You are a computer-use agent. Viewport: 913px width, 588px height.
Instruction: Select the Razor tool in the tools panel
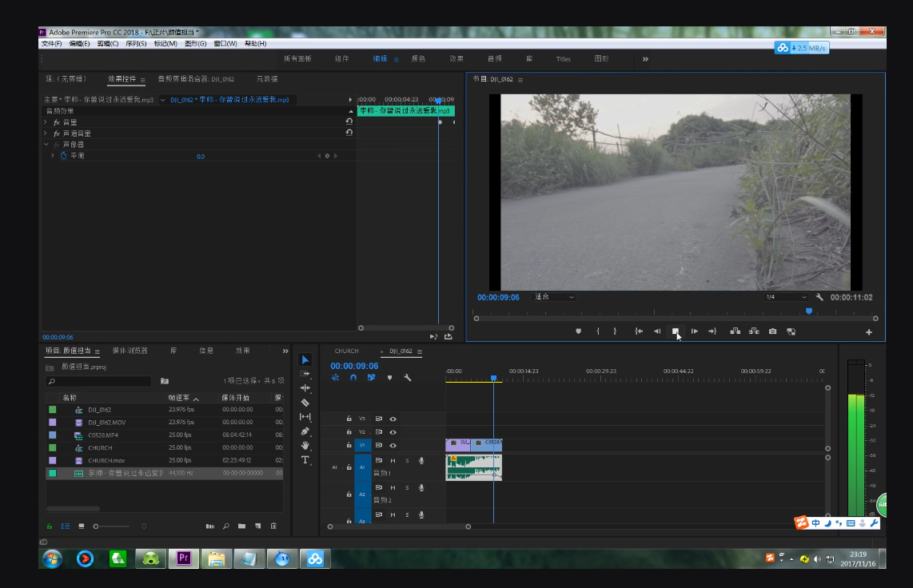point(305,403)
